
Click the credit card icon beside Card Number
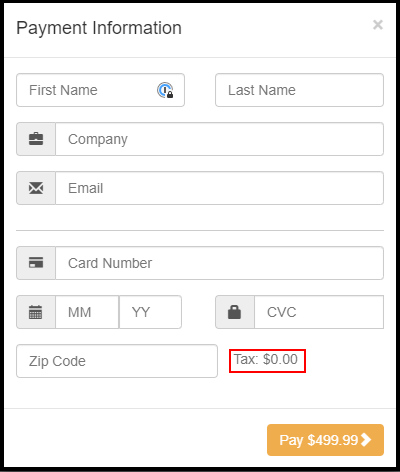(36, 263)
